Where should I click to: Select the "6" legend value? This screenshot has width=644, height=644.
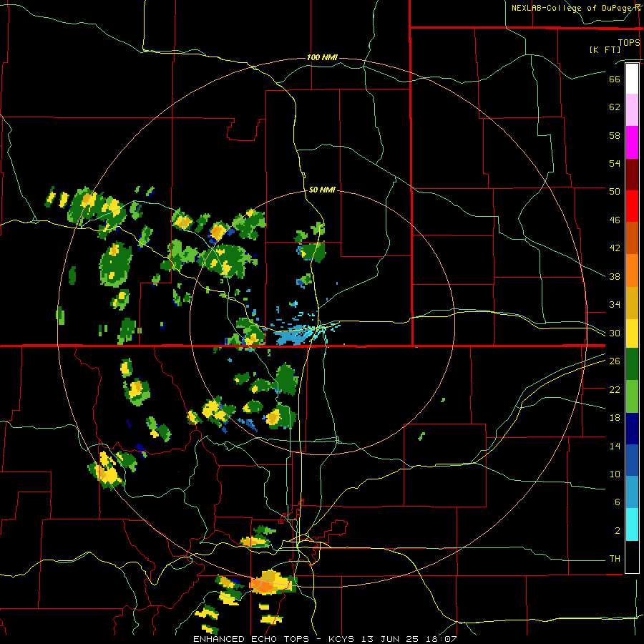[618, 502]
